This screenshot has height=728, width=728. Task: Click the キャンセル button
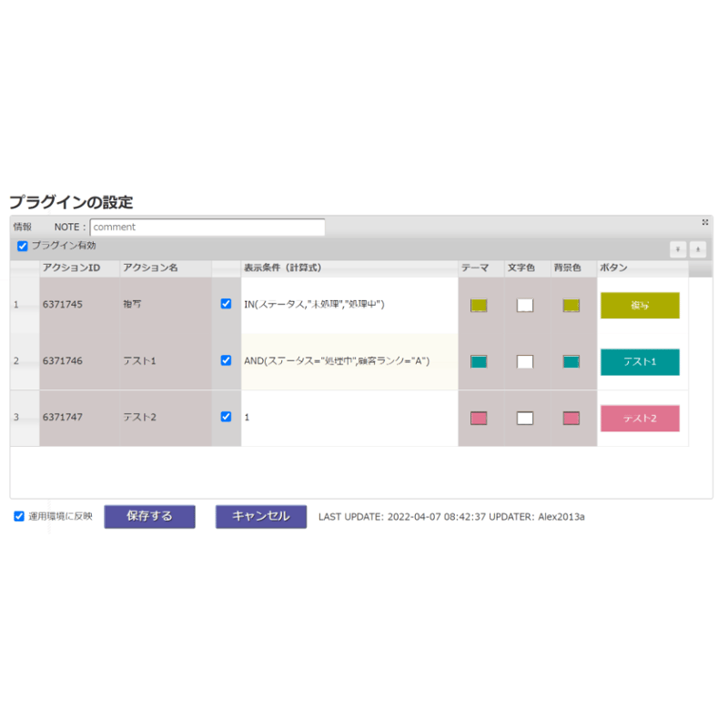click(260, 516)
